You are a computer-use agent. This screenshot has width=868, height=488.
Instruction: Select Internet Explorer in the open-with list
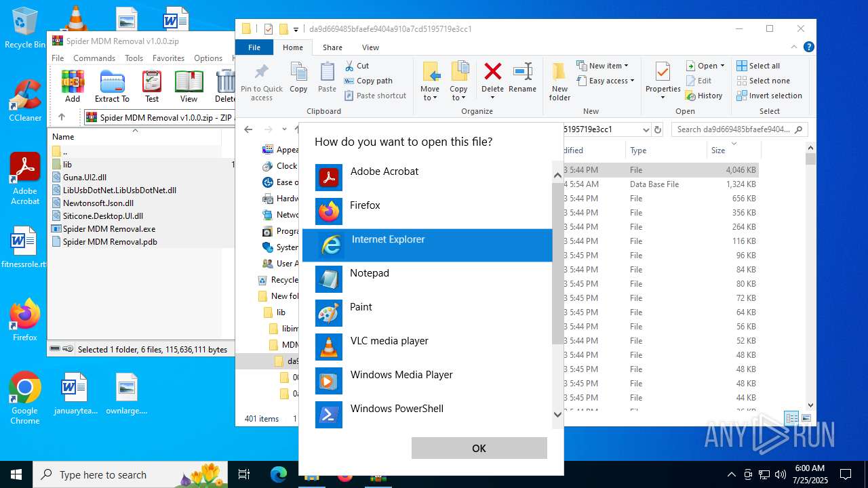click(427, 245)
